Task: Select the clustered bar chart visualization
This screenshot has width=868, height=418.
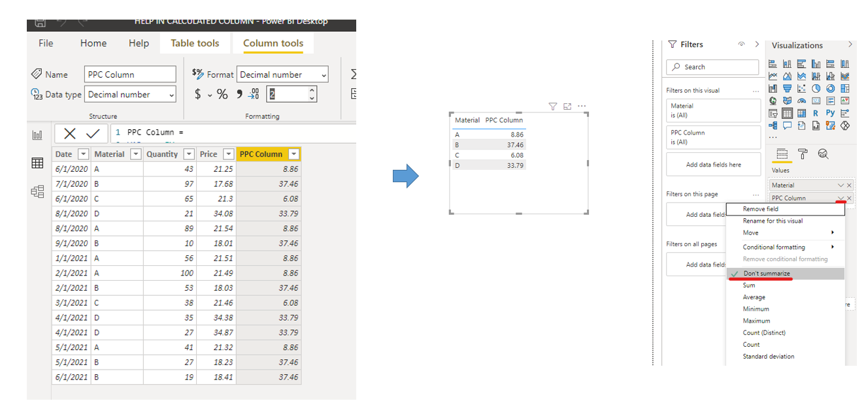Action: (801, 63)
